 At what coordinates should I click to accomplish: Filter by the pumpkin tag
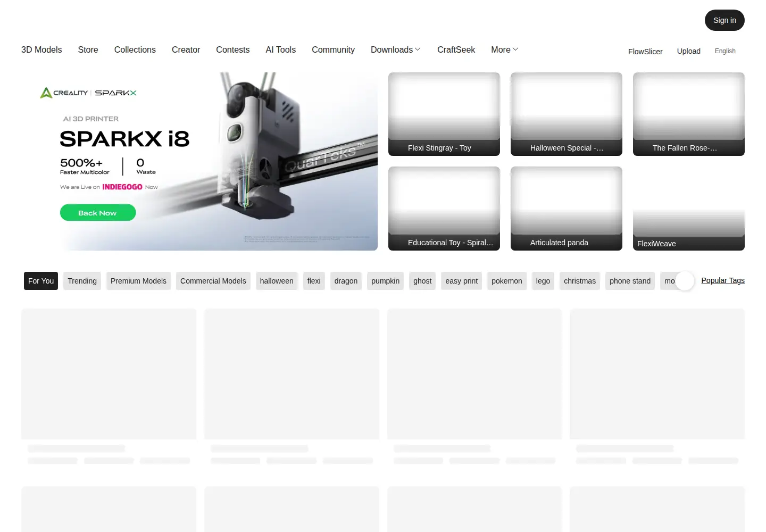click(385, 281)
